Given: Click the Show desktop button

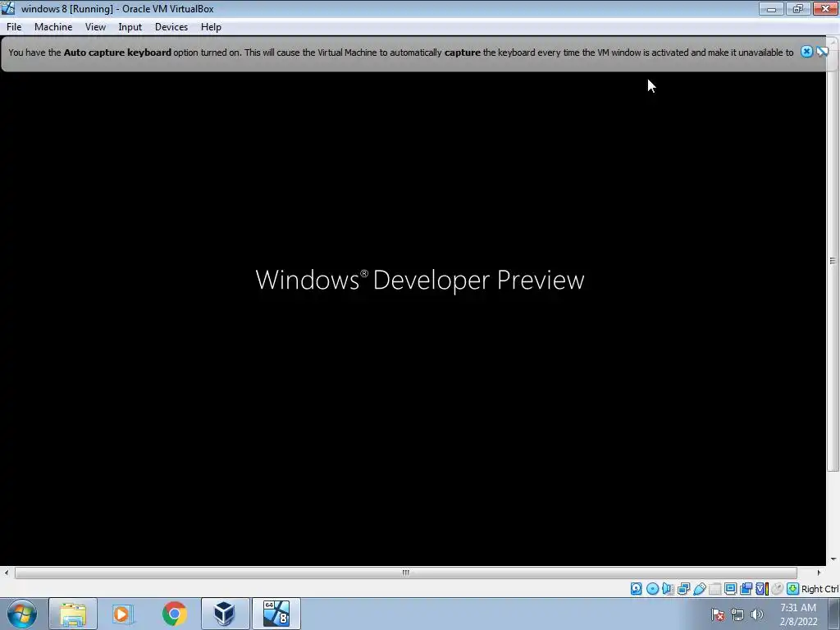Looking at the screenshot, I should 834,614.
